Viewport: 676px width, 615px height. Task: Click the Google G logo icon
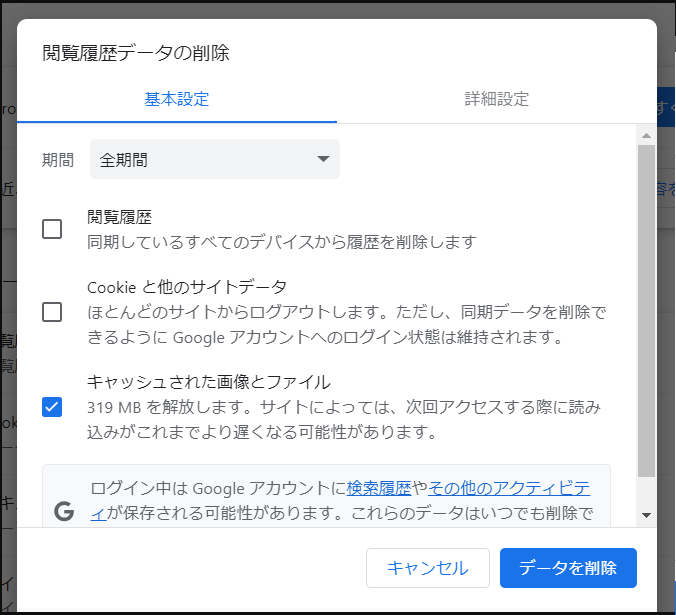[64, 511]
